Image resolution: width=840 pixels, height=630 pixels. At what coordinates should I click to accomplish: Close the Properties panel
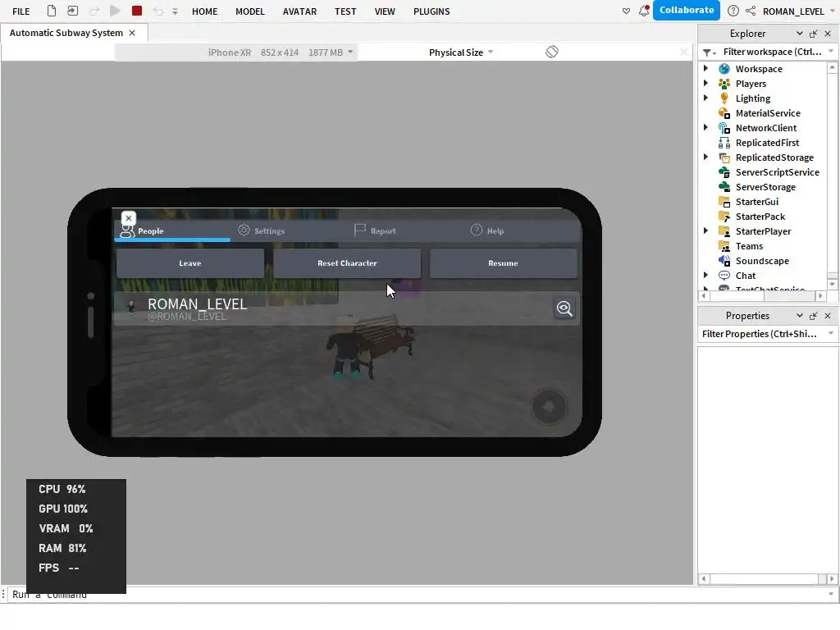point(828,316)
